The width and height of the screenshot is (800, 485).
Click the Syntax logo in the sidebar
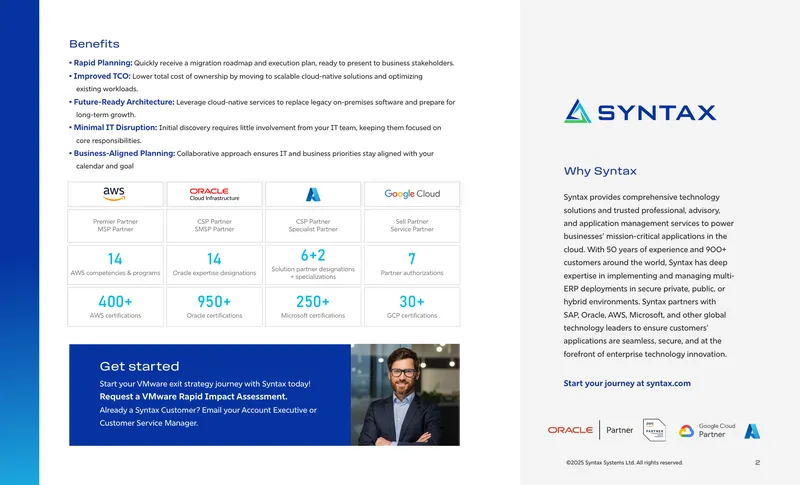coord(640,111)
